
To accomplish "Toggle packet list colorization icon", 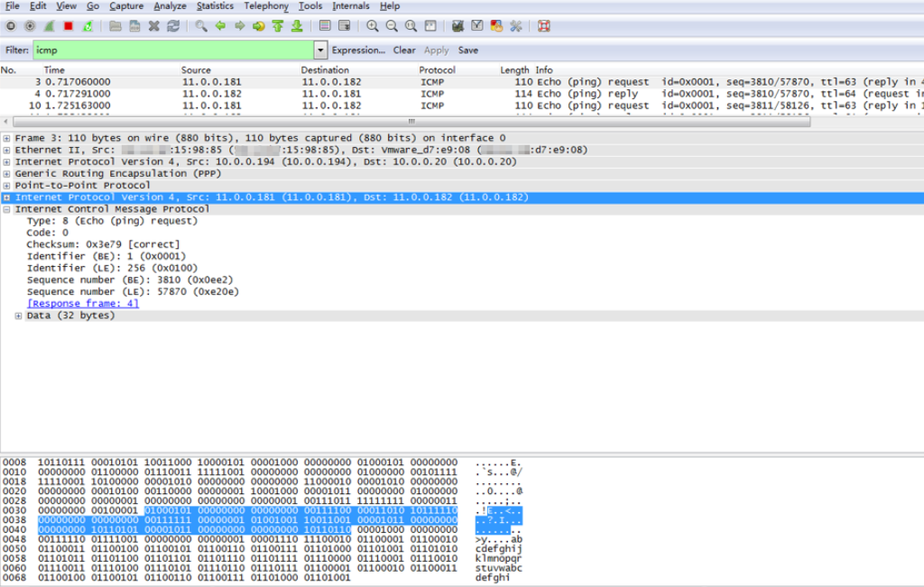I will pyautogui.click(x=325, y=26).
